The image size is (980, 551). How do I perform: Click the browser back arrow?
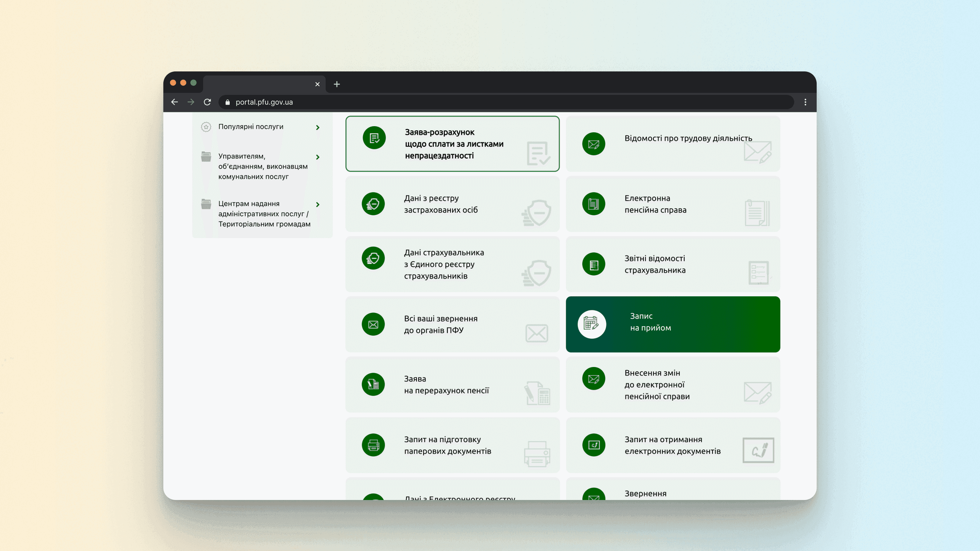coord(175,102)
